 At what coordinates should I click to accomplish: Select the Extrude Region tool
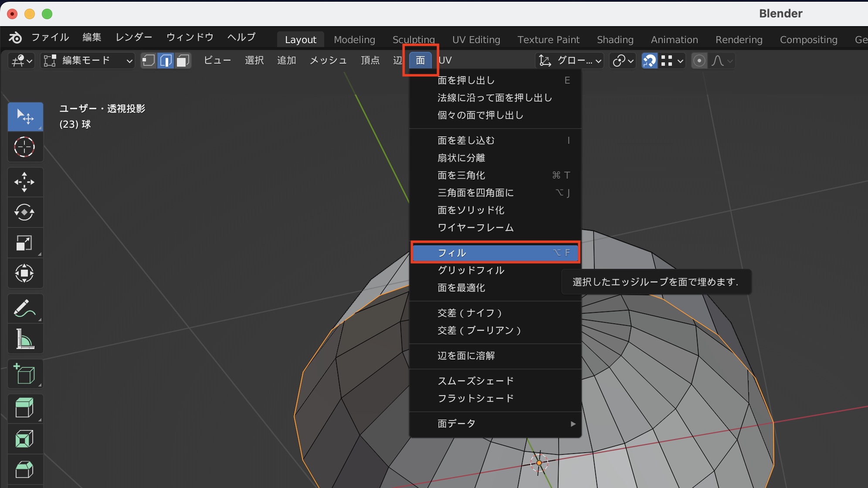point(24,408)
